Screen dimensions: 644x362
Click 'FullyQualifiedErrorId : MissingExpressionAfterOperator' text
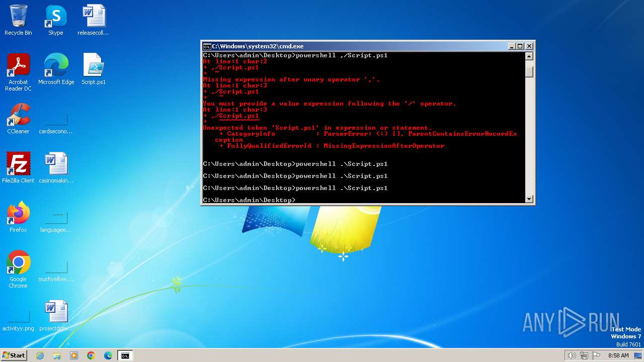pos(336,146)
